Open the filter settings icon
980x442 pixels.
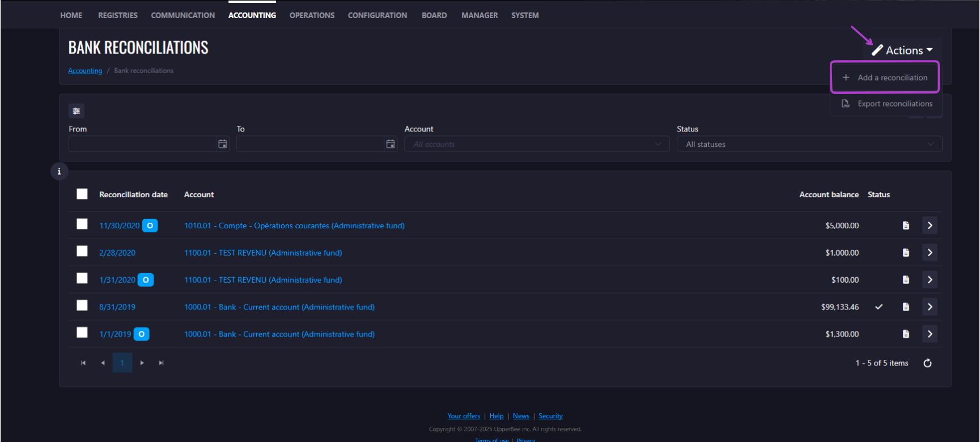pos(76,111)
